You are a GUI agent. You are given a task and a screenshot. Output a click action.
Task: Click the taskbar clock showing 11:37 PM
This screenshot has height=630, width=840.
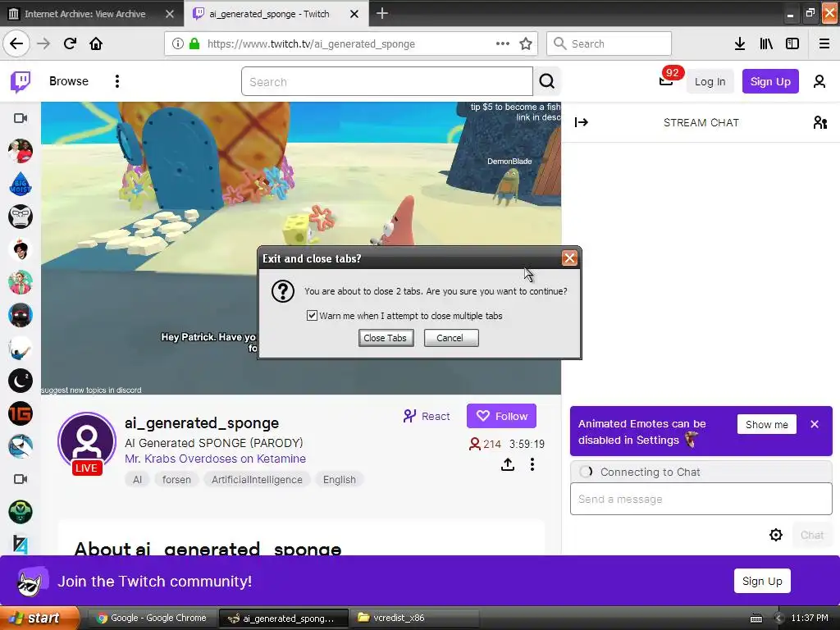tap(810, 618)
